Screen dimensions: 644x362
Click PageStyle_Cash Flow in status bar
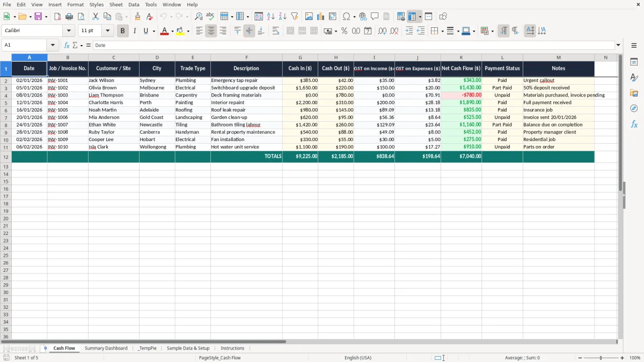click(x=219, y=358)
